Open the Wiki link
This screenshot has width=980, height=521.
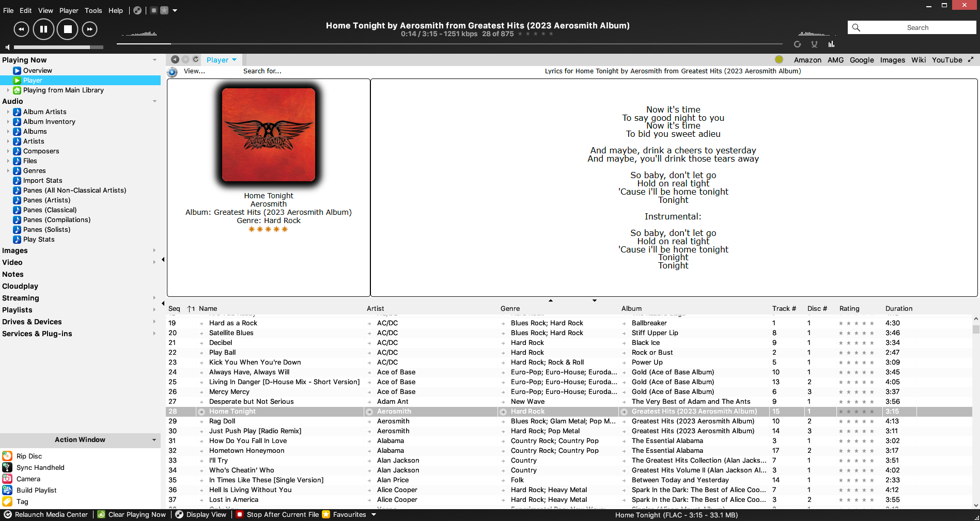[x=919, y=60]
